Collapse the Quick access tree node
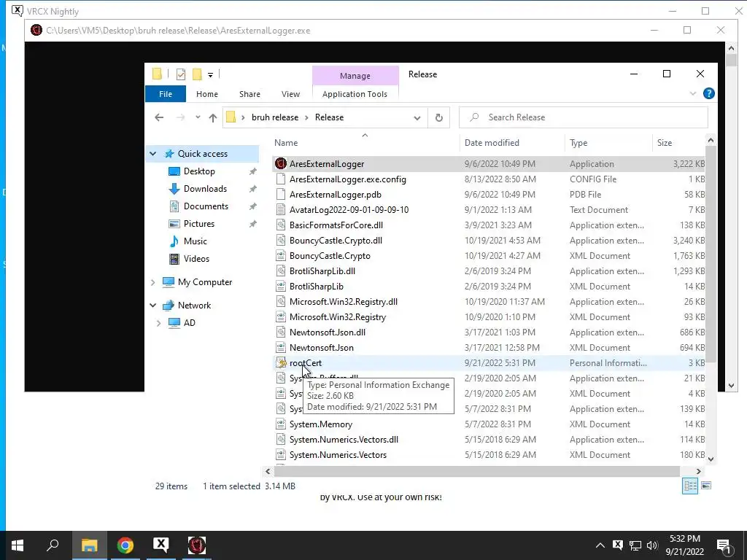 pos(153,154)
